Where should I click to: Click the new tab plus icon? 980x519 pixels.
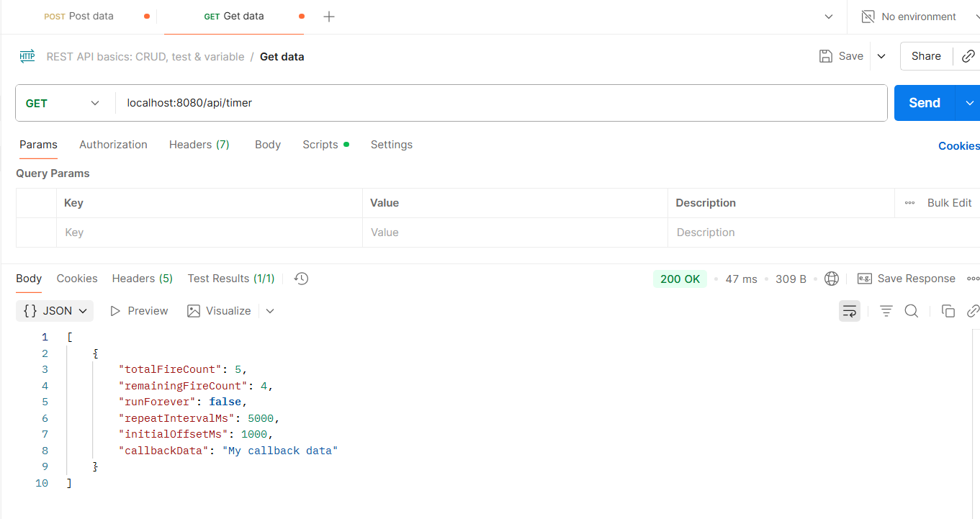pos(329,17)
